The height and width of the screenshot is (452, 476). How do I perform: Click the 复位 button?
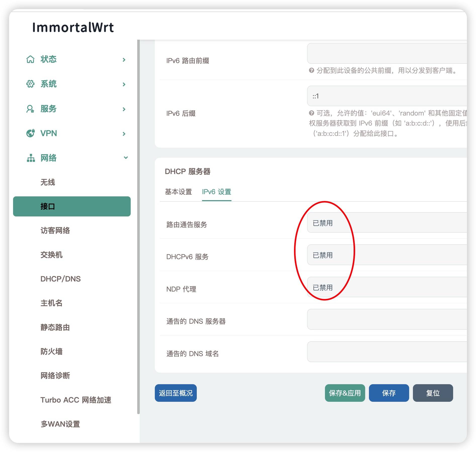click(x=433, y=393)
